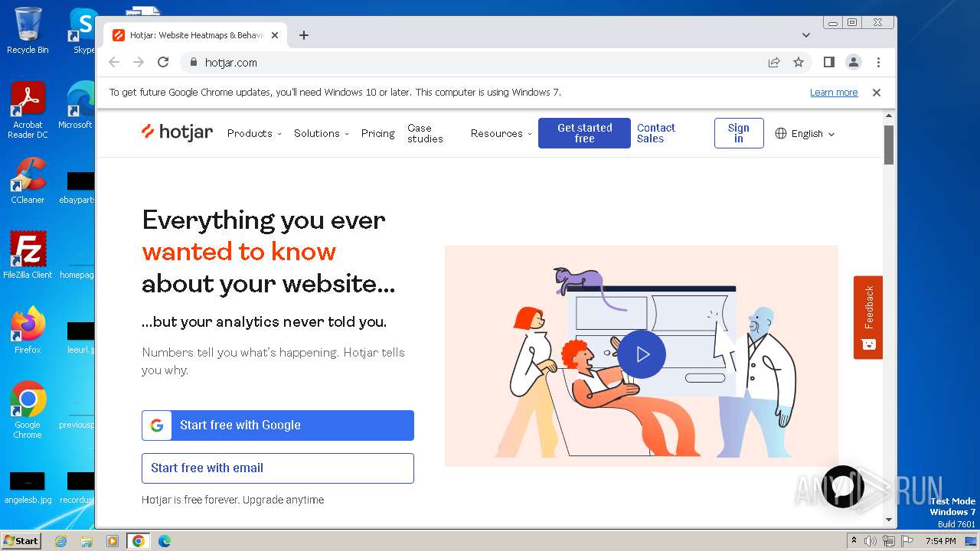Screen dimensions: 980x551
Task: Go forward in Chrome
Action: coord(139,62)
